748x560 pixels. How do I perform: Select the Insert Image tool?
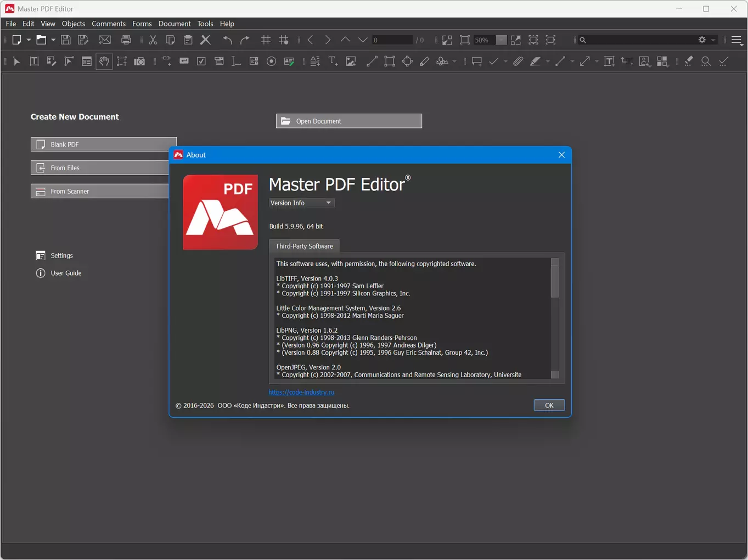(351, 61)
